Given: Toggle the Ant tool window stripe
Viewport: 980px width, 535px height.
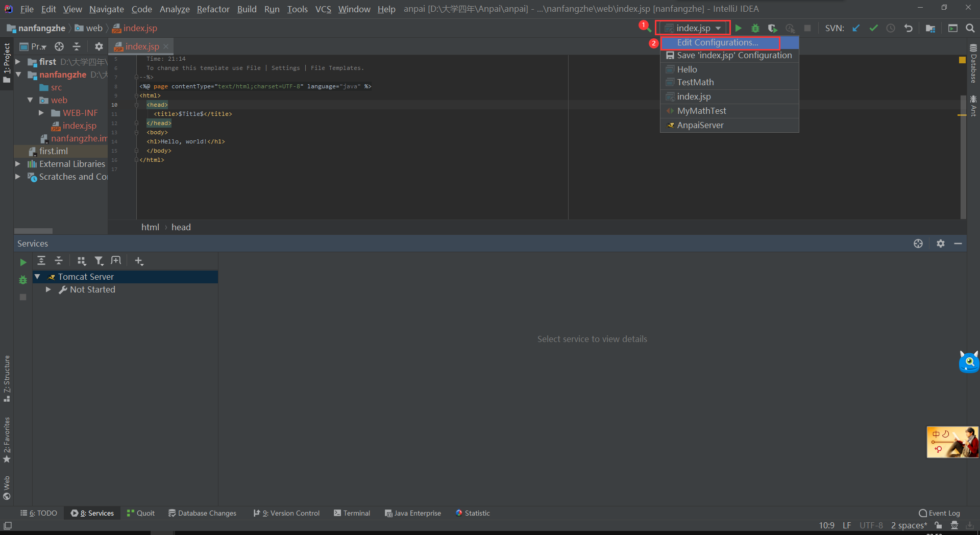Looking at the screenshot, I should pos(973,106).
